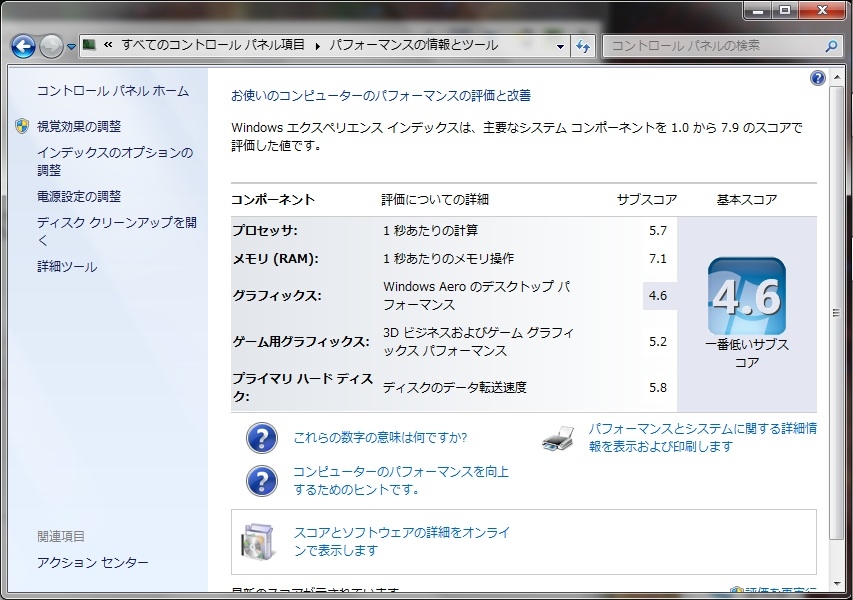853x600 pixels.
Task: Click the Forward navigation arrow button
Action: tap(51, 46)
